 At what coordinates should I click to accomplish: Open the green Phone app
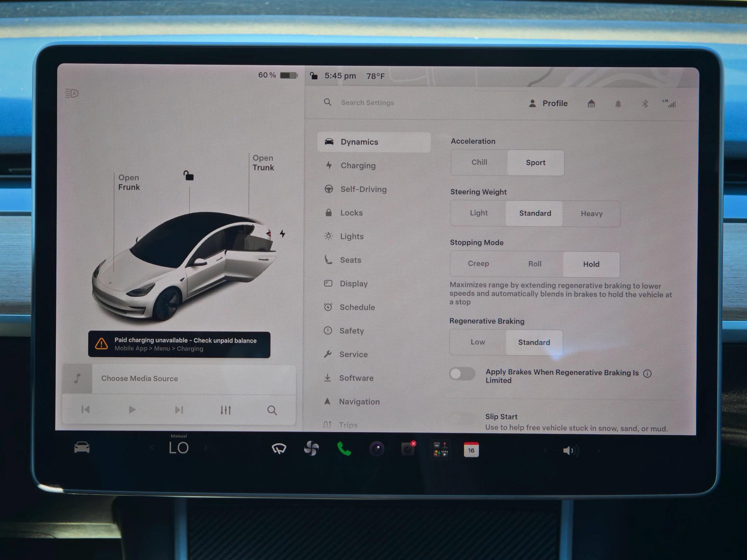point(344,449)
